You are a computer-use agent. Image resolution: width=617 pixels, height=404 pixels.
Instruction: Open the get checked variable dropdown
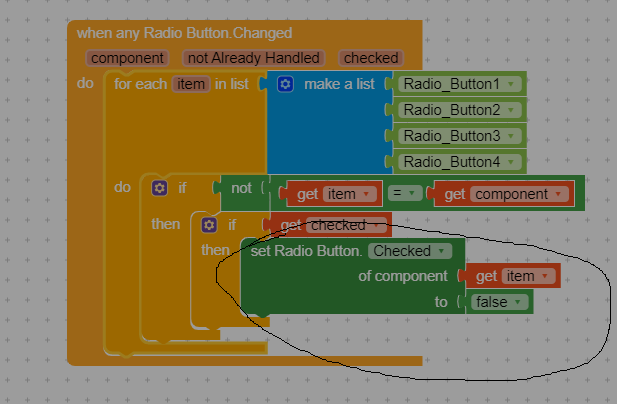click(346, 225)
